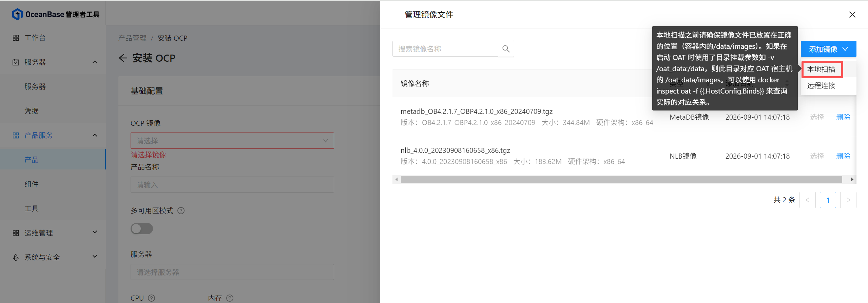Delete the nlb image file
868x303 pixels.
843,156
